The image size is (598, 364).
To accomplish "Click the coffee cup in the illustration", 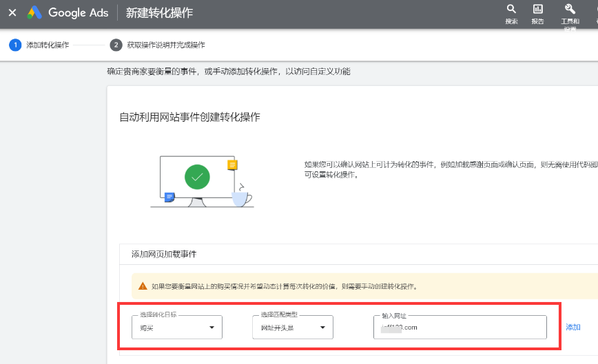I will (240, 197).
